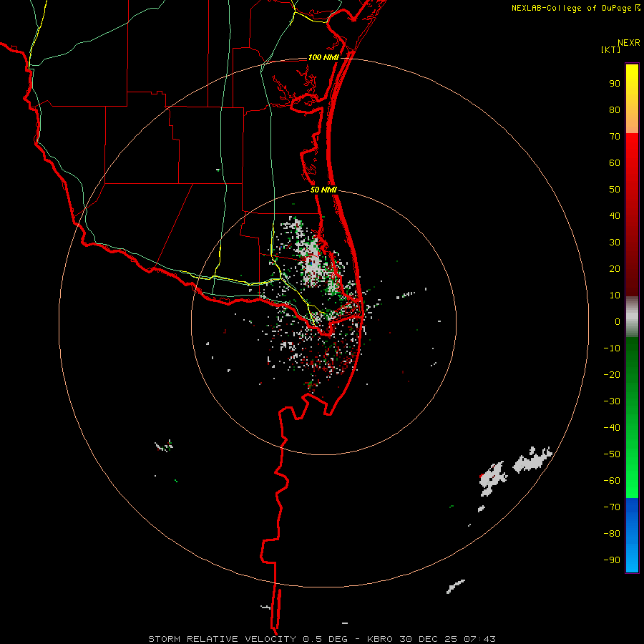644x644 pixels.
Task: Click the -20 value on the velocity scale
Action: (x=612, y=374)
